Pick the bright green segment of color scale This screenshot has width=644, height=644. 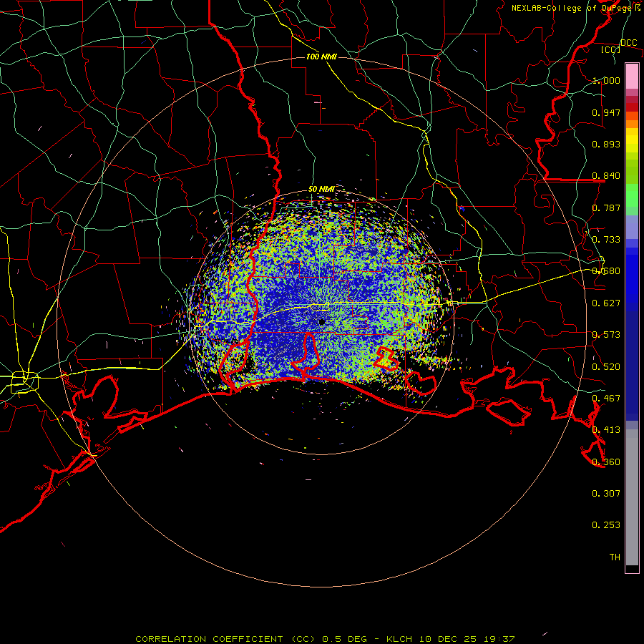(632, 195)
